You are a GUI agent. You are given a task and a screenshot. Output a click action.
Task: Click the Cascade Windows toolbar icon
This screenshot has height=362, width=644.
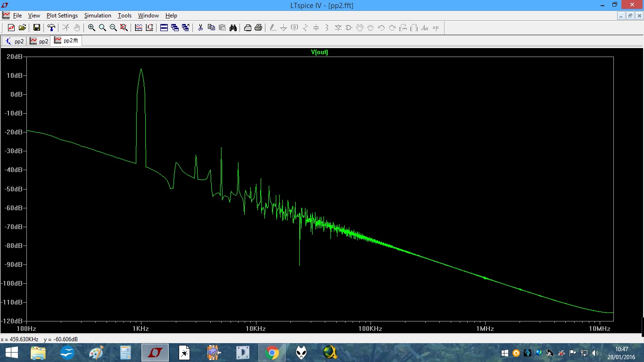click(x=175, y=28)
